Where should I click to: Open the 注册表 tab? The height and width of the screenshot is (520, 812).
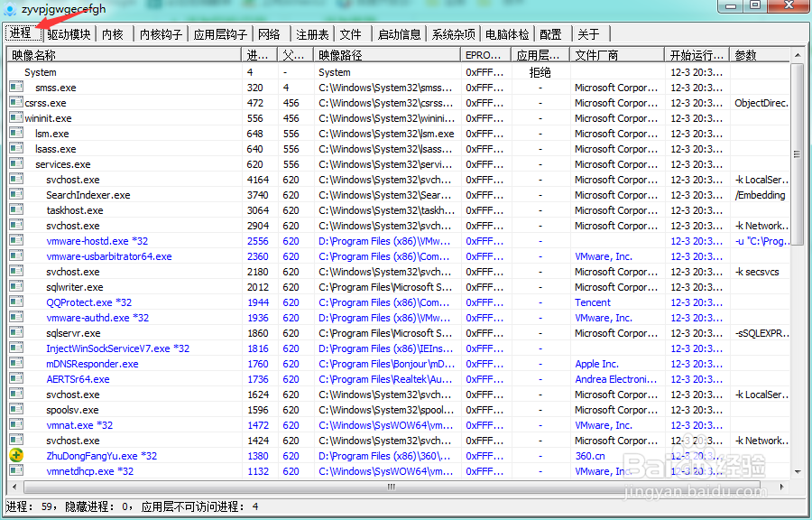coord(312,34)
